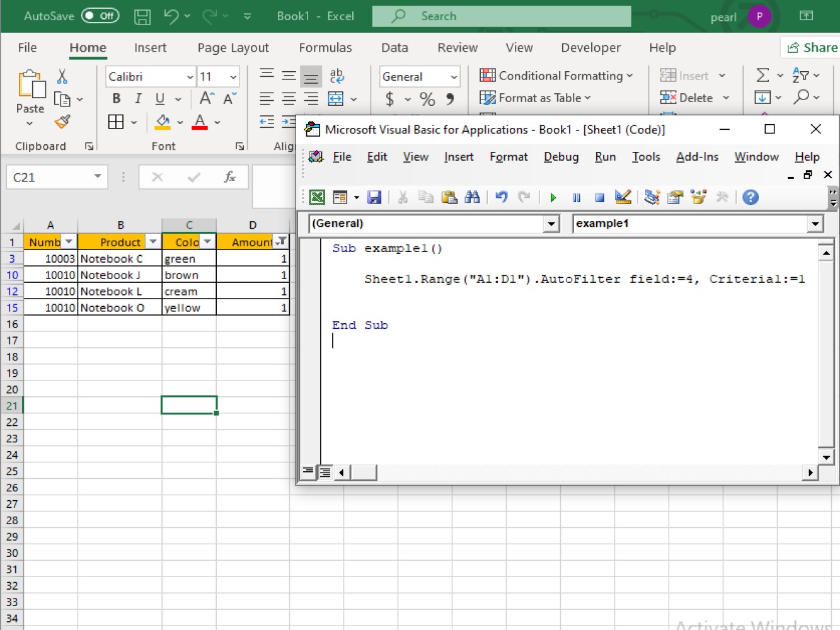
Task: Toggle italic formatting on
Action: click(x=137, y=98)
